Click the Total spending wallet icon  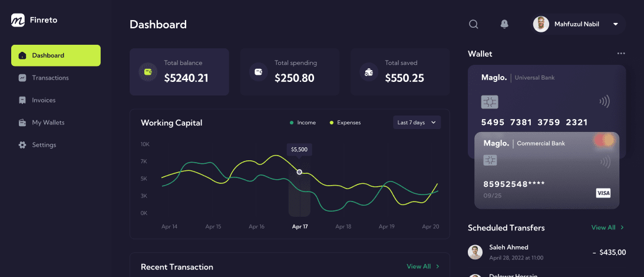pyautogui.click(x=258, y=72)
